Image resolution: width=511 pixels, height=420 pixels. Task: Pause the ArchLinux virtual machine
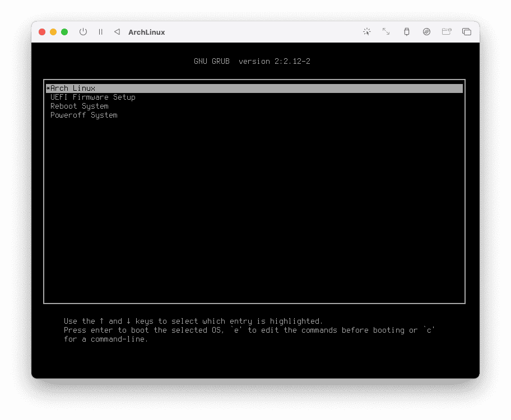click(x=101, y=32)
